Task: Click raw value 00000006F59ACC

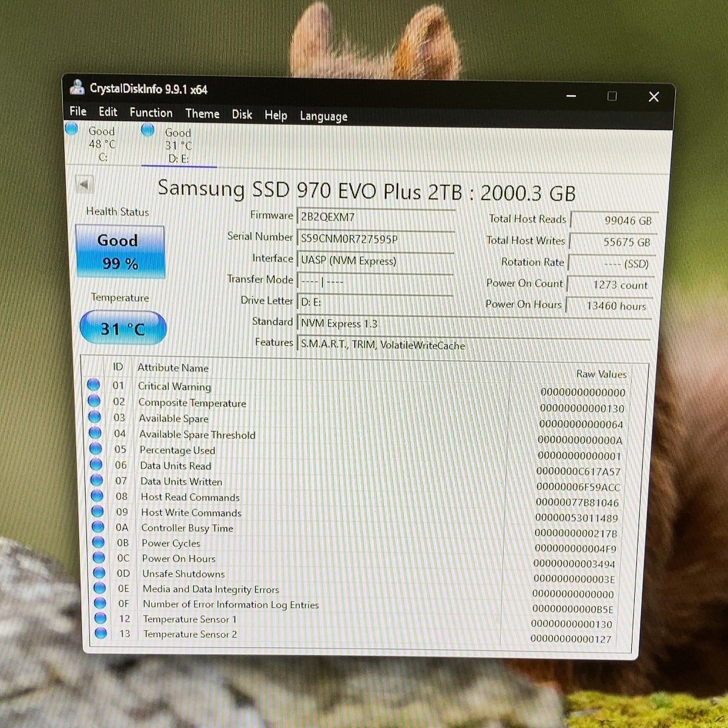Action: point(578,487)
